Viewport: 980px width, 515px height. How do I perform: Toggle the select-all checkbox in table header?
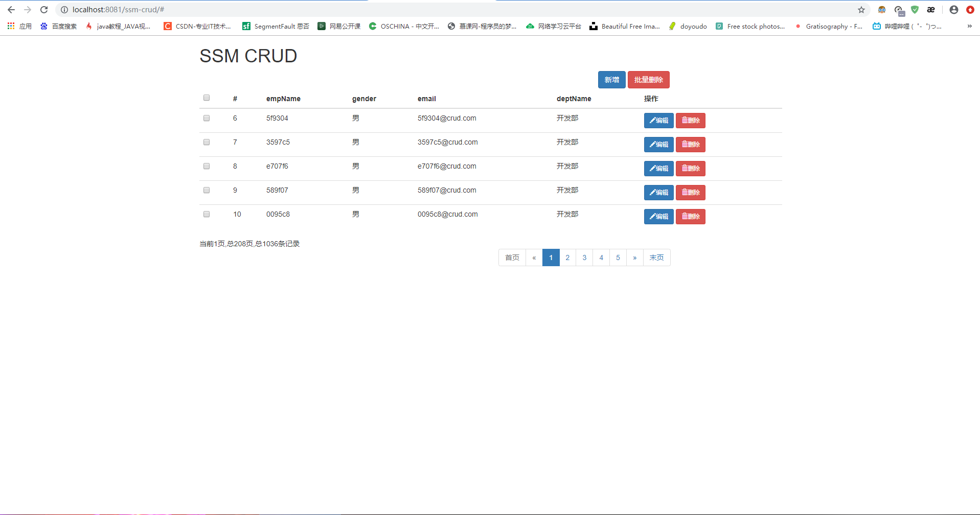click(207, 98)
